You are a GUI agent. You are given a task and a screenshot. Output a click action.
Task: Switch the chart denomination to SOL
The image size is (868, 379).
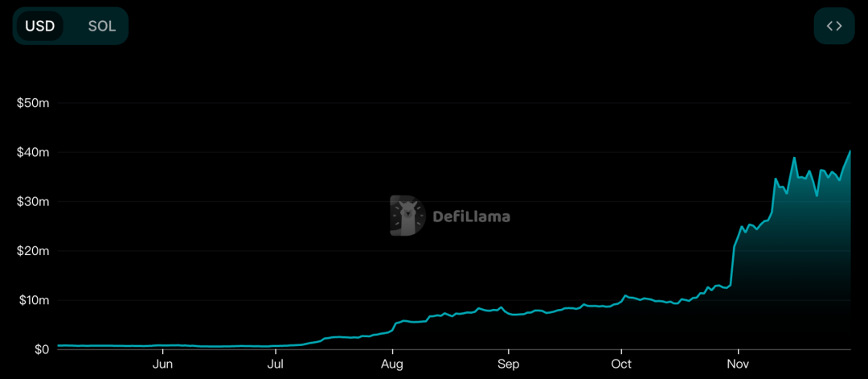(102, 26)
